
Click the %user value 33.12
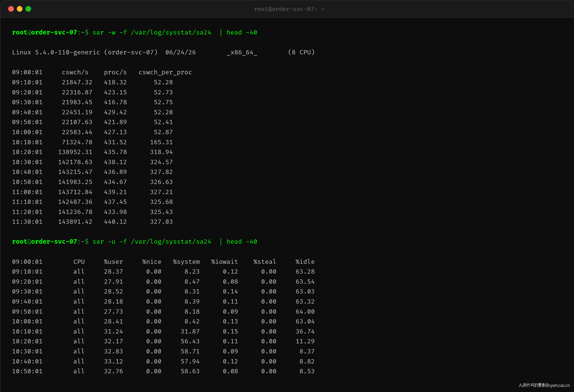(x=113, y=362)
